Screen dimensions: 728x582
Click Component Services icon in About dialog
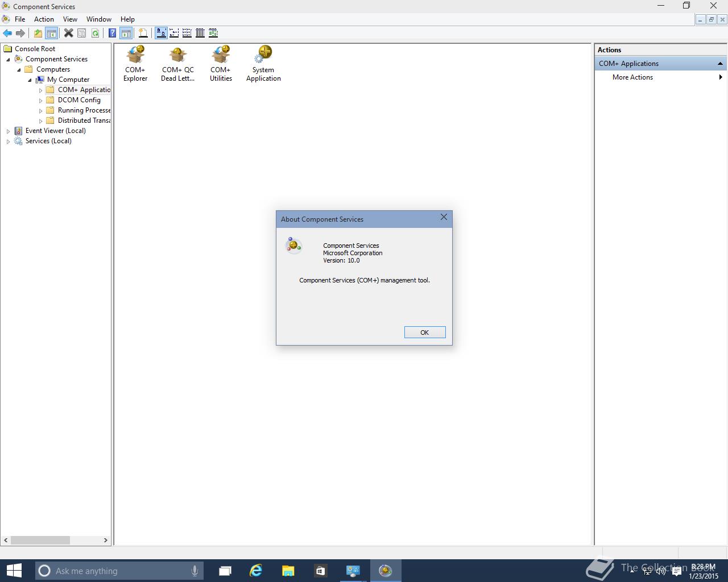(293, 245)
